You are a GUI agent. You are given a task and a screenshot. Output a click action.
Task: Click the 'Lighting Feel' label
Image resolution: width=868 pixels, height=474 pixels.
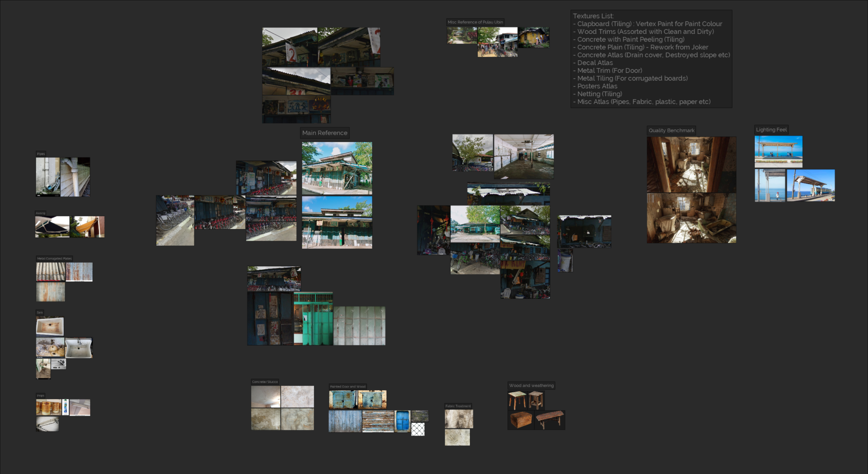(x=771, y=129)
